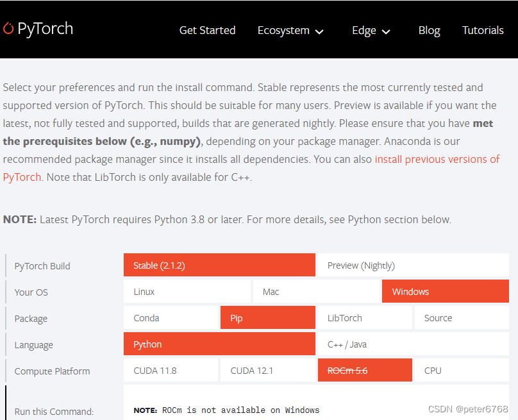
Task: Click the bold 'met the prerequisites below' text
Action: [x=247, y=132]
